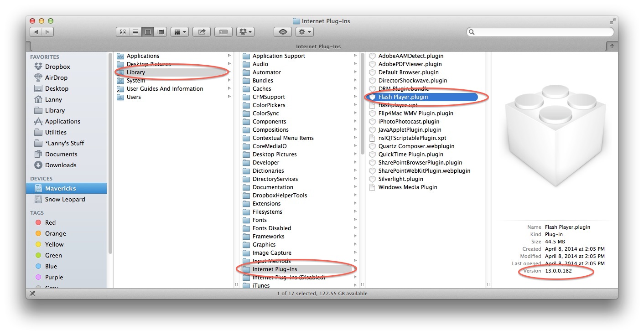This screenshot has width=644, height=335.
Task: Select the Internet Plug-Ins tab
Action: click(318, 46)
